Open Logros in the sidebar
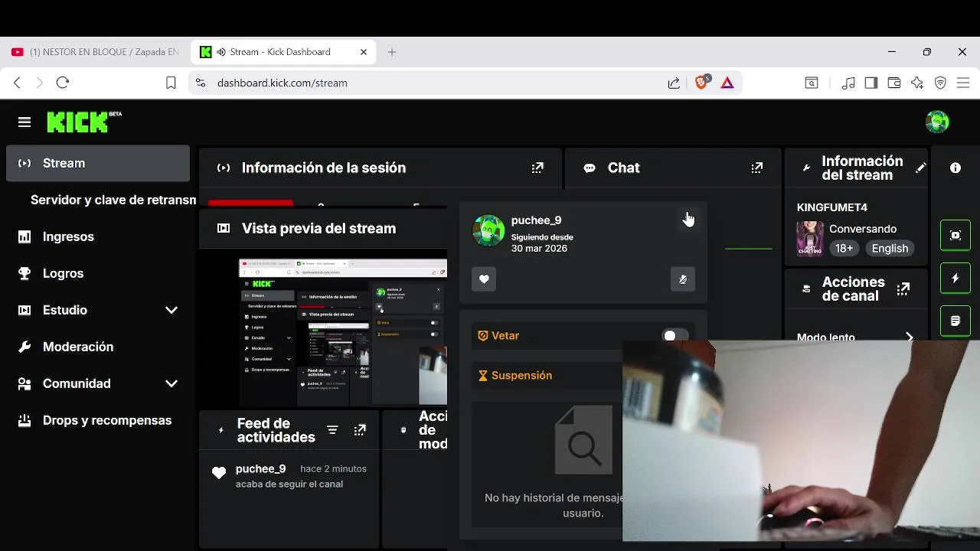Image resolution: width=980 pixels, height=551 pixels. [98, 273]
